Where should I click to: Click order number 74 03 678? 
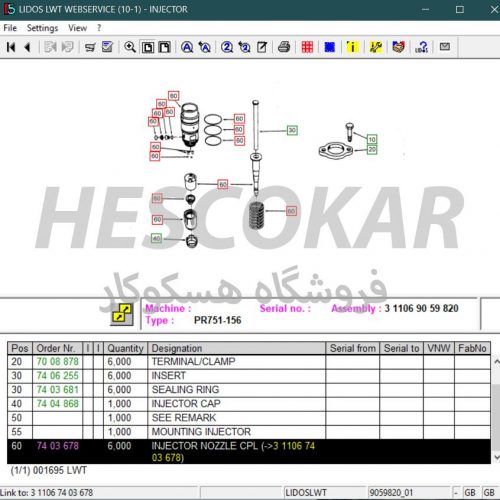(58, 446)
